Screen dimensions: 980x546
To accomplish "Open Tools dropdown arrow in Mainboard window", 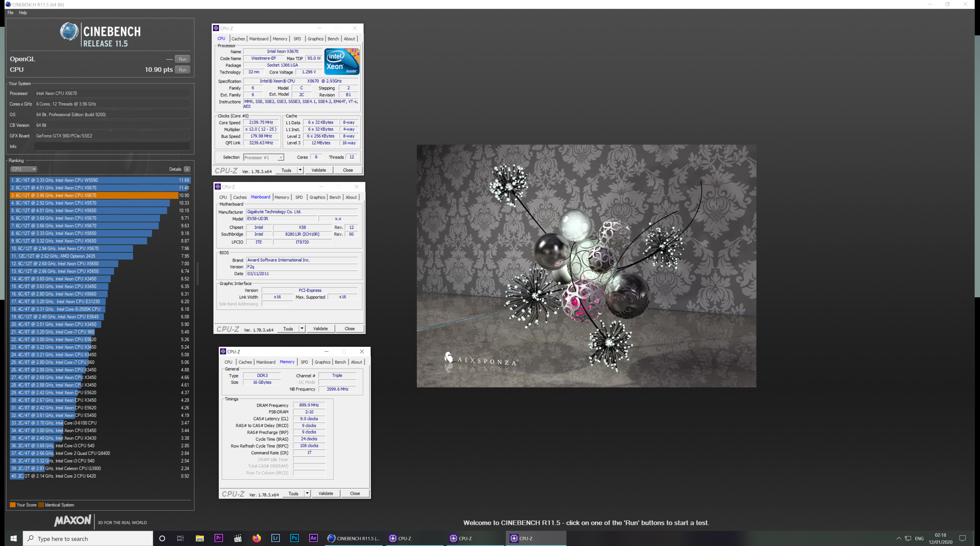I will tap(302, 329).
